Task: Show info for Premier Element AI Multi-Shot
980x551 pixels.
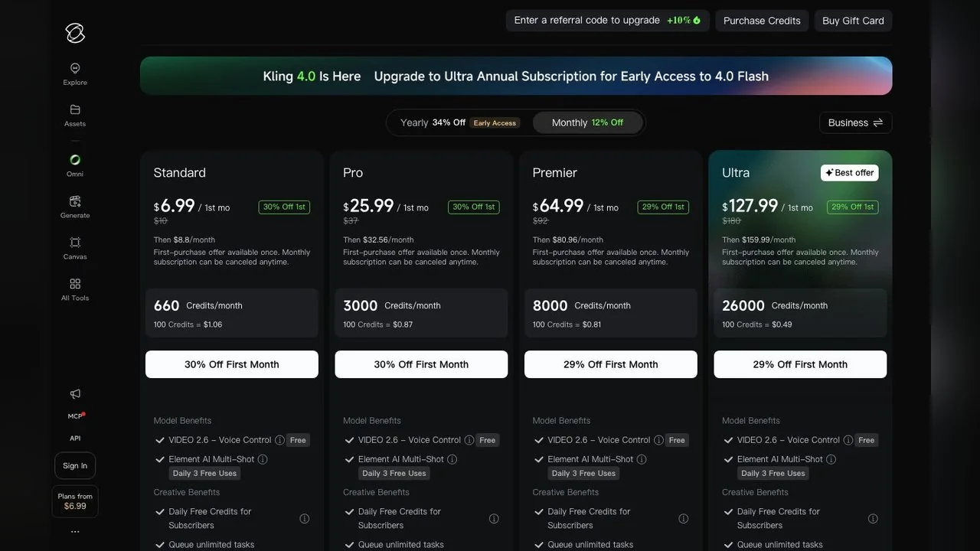Action: (642, 459)
